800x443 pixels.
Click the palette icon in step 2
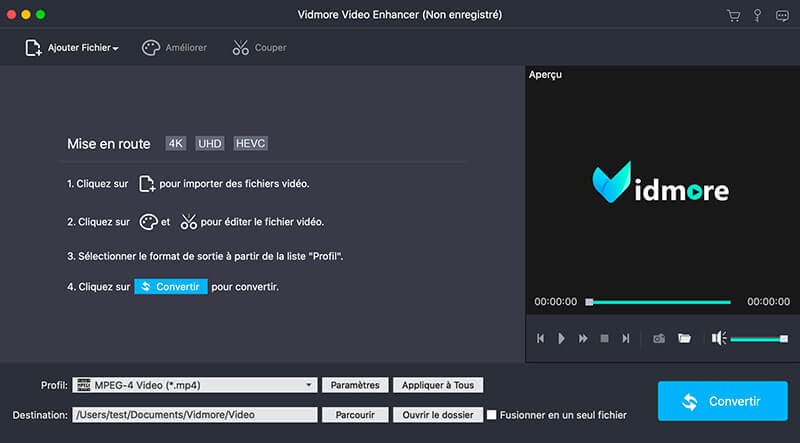click(x=148, y=222)
